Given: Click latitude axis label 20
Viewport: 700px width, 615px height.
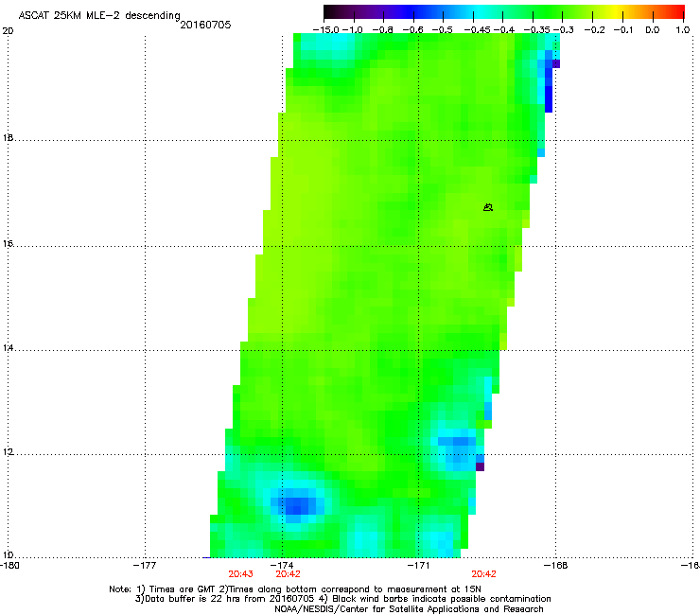Looking at the screenshot, I should point(8,31).
